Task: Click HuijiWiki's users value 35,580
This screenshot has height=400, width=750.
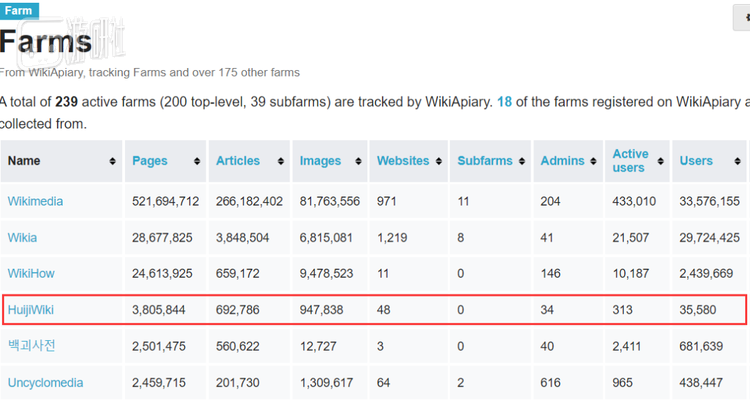Action: (x=699, y=310)
